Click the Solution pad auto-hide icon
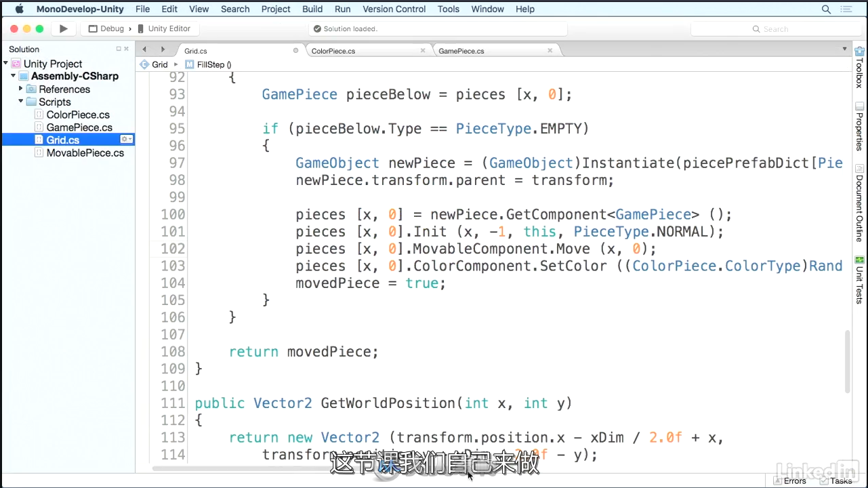 (119, 49)
